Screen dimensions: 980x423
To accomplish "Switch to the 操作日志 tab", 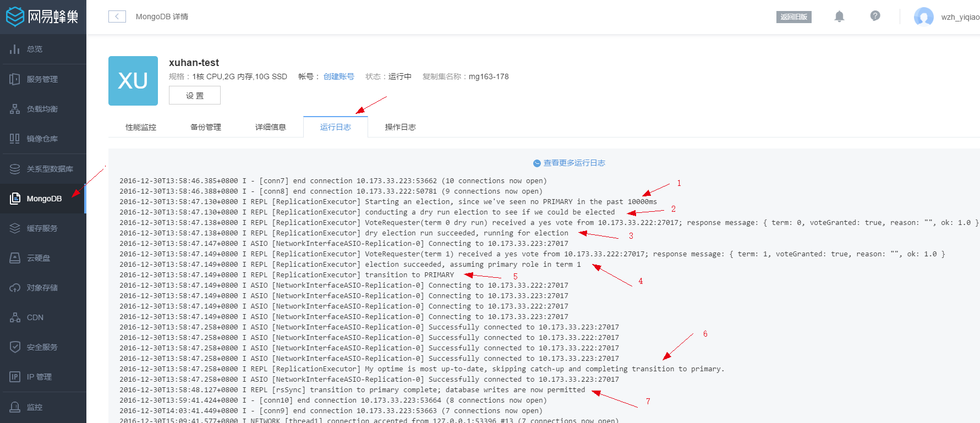I will pos(401,127).
